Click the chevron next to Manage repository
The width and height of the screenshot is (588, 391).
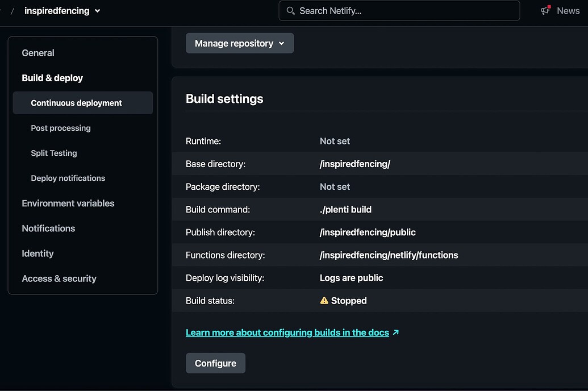pos(281,43)
